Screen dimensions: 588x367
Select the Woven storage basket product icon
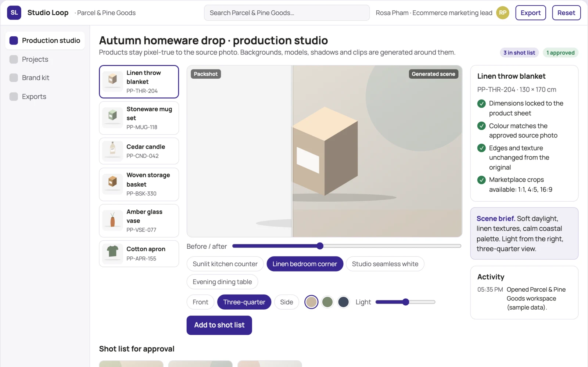coord(112,184)
